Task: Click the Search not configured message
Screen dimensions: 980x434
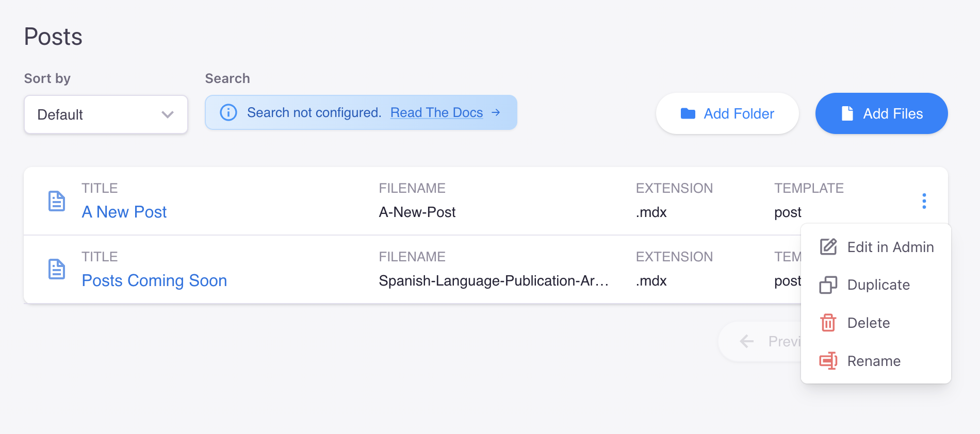Action: 314,112
